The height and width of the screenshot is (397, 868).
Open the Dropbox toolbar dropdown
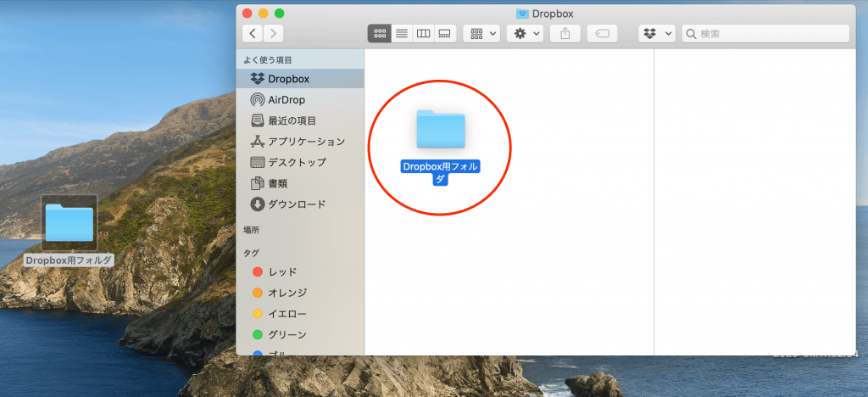click(657, 34)
